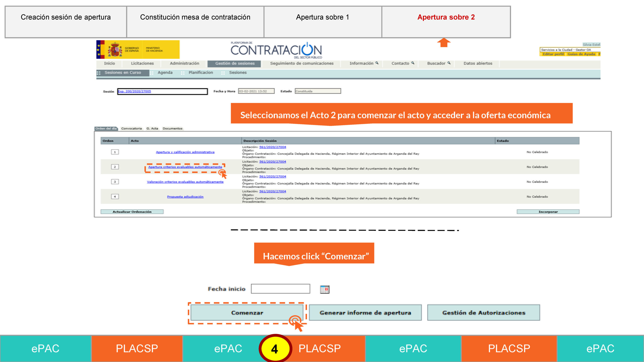The width and height of the screenshot is (644, 362).
Task: Click the Estado column header
Action: tap(537, 141)
